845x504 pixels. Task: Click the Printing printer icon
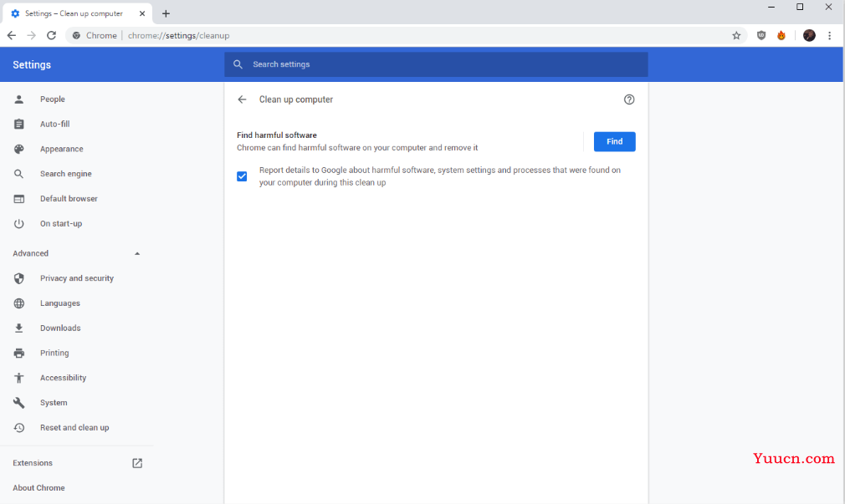[x=19, y=354]
